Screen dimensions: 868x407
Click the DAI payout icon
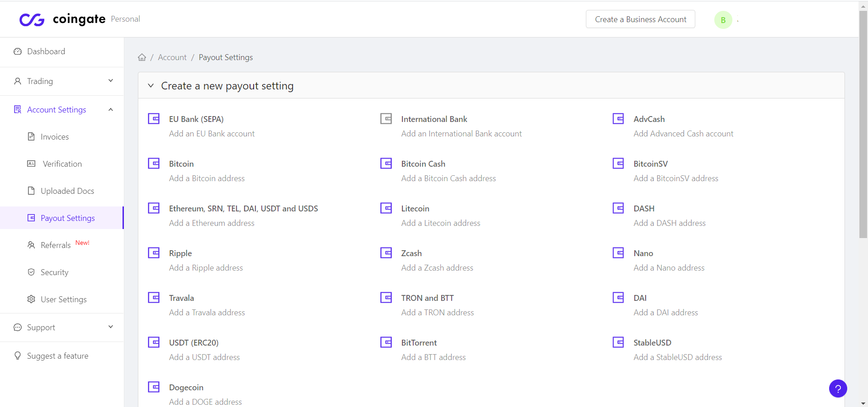pos(618,298)
